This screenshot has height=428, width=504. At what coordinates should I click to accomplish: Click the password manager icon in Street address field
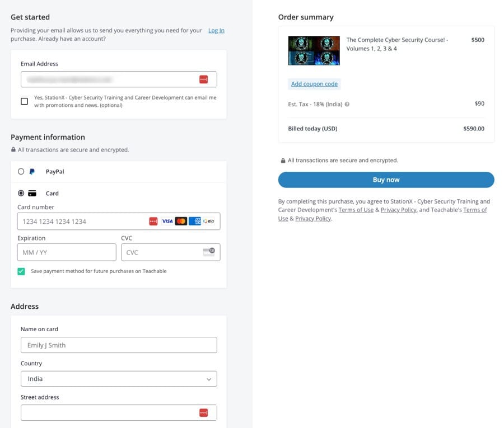coord(203,413)
